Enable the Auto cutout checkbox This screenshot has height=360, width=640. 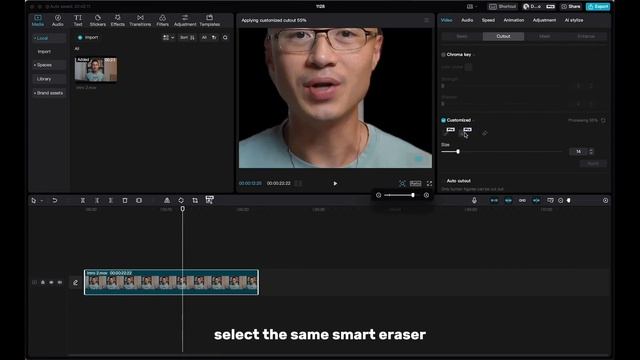[x=443, y=181]
